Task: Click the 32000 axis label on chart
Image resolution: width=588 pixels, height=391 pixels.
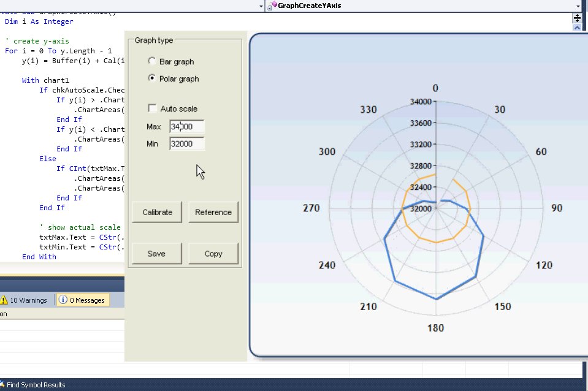Action: click(x=421, y=208)
